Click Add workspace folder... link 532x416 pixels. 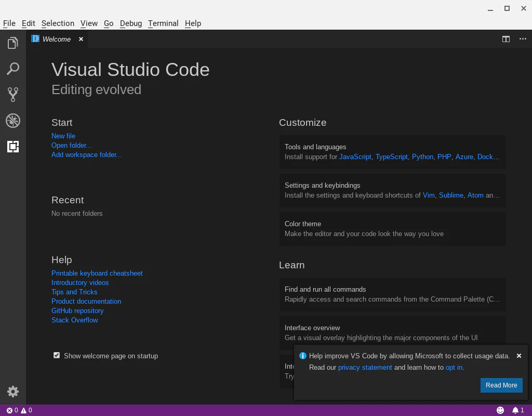click(x=87, y=154)
